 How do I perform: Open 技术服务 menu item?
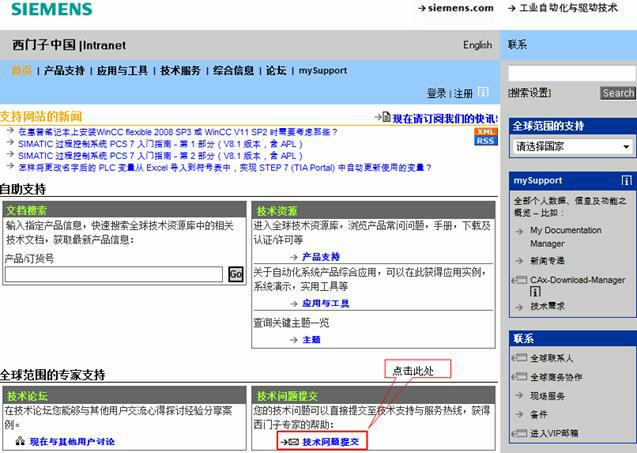(x=180, y=70)
